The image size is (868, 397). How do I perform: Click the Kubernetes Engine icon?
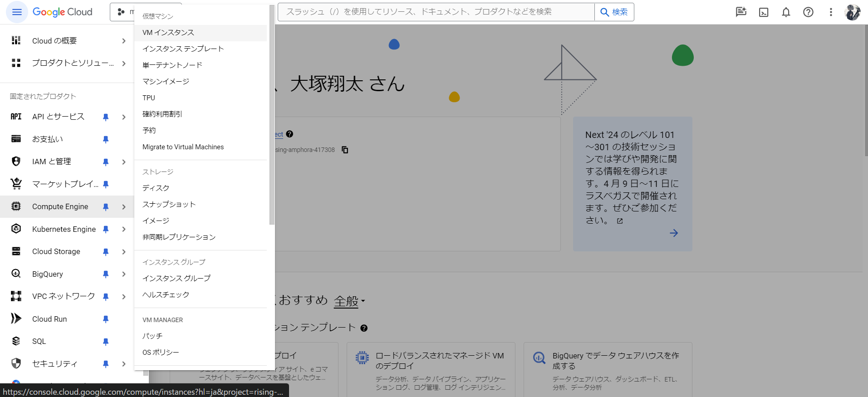(x=16, y=229)
